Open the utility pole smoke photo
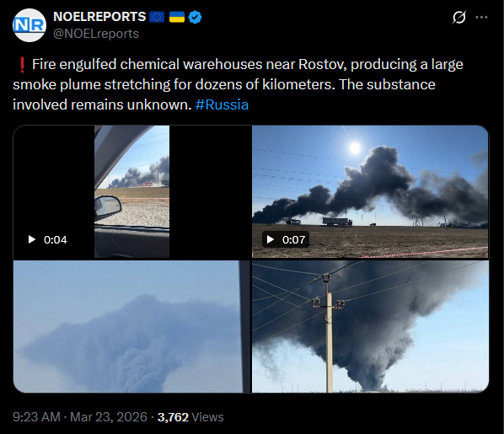504x434 pixels. tap(370, 327)
